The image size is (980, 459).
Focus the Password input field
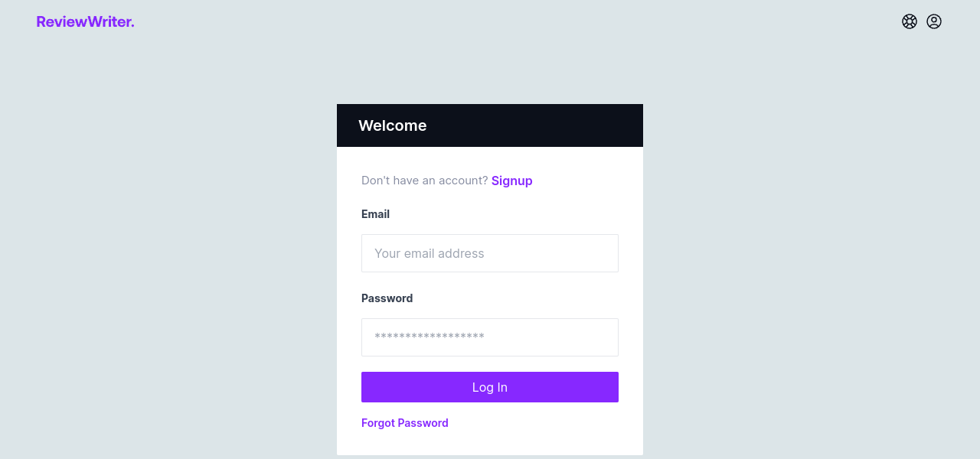pos(490,337)
